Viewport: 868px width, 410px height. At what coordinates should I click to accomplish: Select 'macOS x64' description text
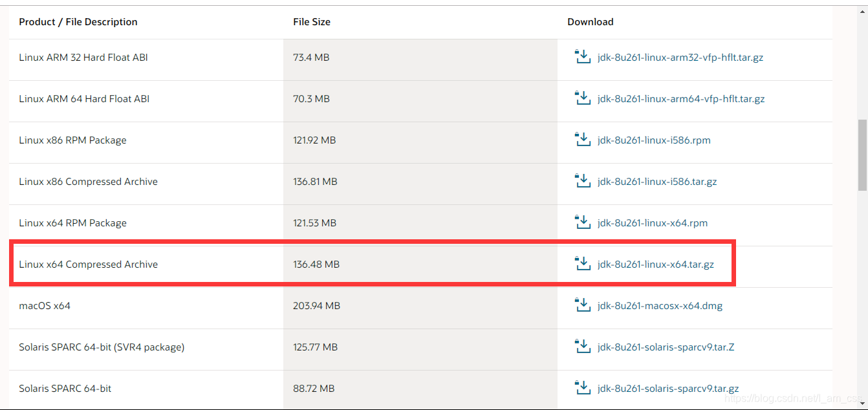coord(45,306)
